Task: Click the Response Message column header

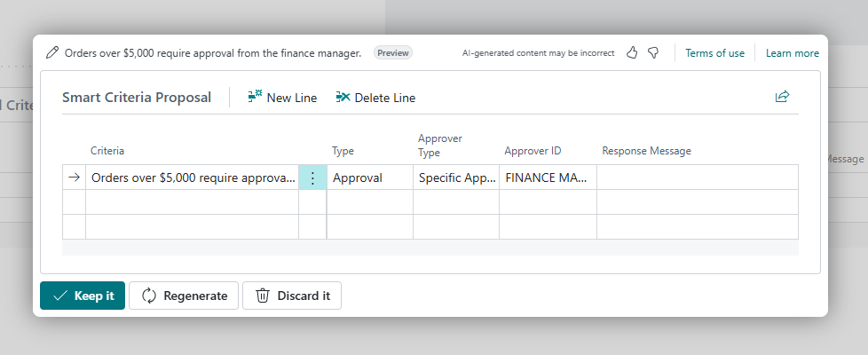Action: [647, 151]
